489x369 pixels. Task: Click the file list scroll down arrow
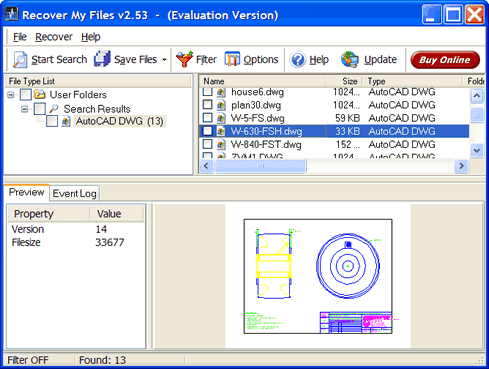click(x=477, y=150)
